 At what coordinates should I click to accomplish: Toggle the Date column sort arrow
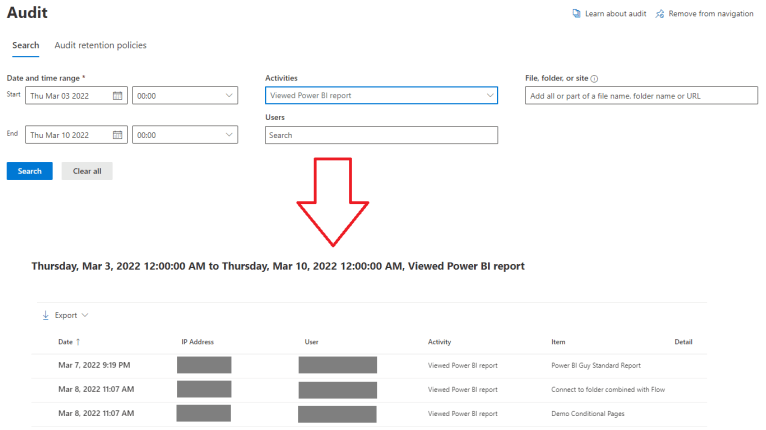click(x=78, y=342)
